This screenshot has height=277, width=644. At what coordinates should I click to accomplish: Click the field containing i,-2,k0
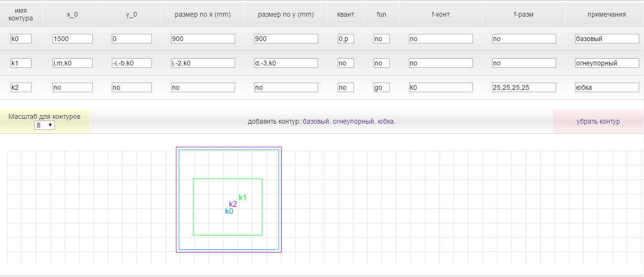[203, 63]
